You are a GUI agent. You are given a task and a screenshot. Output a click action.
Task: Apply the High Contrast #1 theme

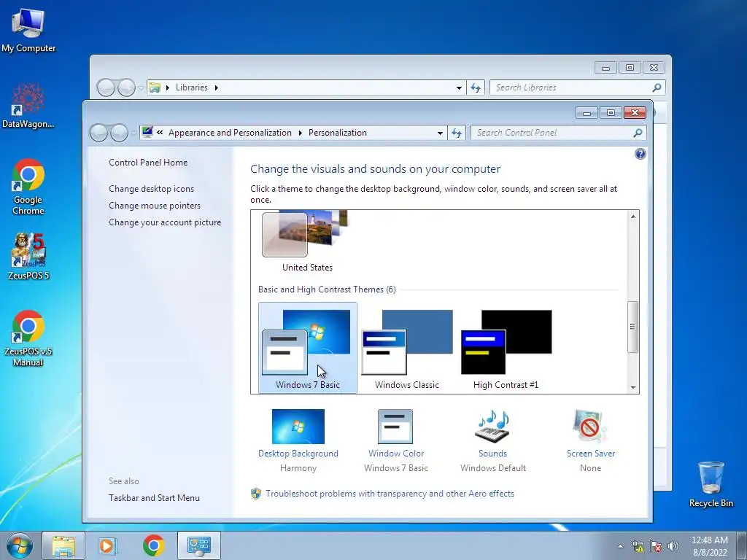pyautogui.click(x=506, y=348)
